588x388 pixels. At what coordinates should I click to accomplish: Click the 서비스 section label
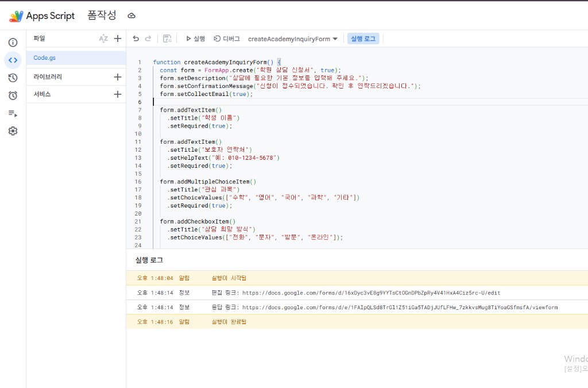42,94
